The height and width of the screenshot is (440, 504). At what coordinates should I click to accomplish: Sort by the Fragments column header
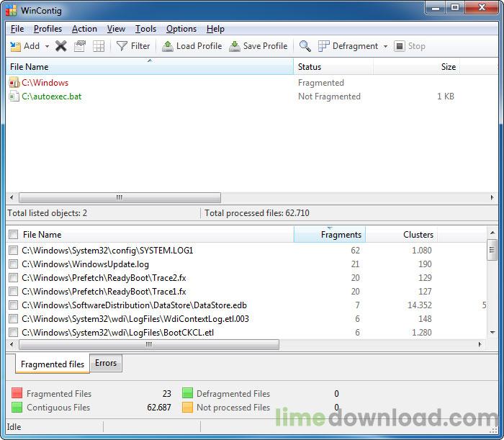[x=330, y=234]
